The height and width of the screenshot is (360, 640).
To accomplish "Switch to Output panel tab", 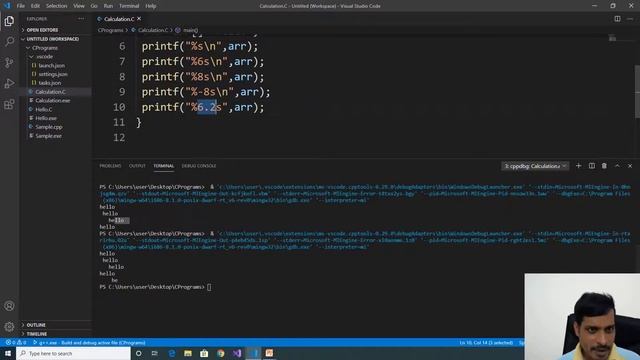I will pos(137,166).
